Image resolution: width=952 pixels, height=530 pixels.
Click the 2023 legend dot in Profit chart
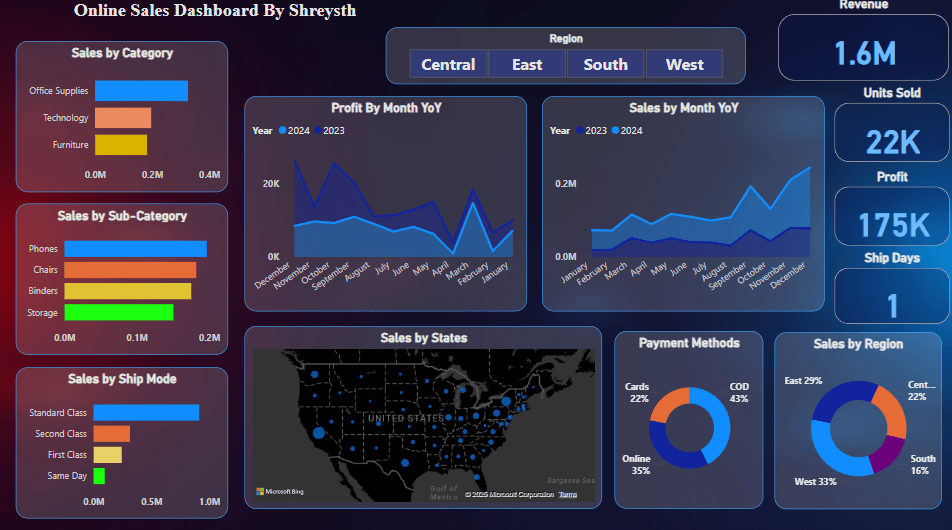tap(318, 131)
